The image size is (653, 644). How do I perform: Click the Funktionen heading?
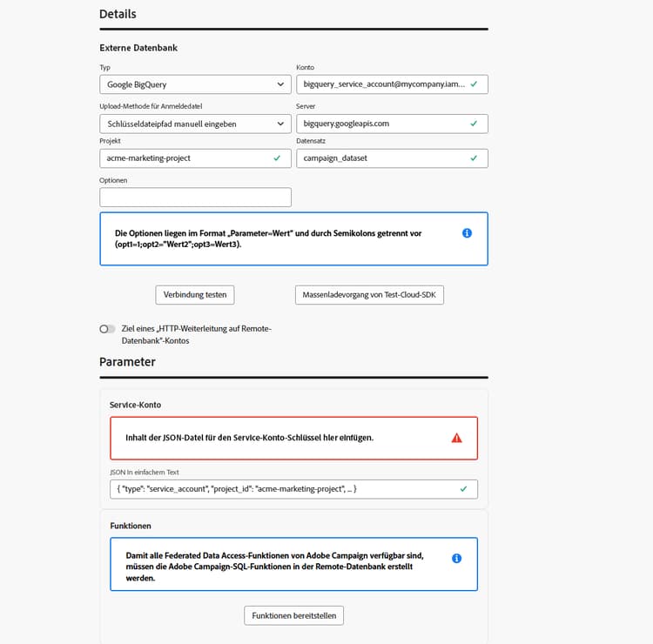click(131, 527)
